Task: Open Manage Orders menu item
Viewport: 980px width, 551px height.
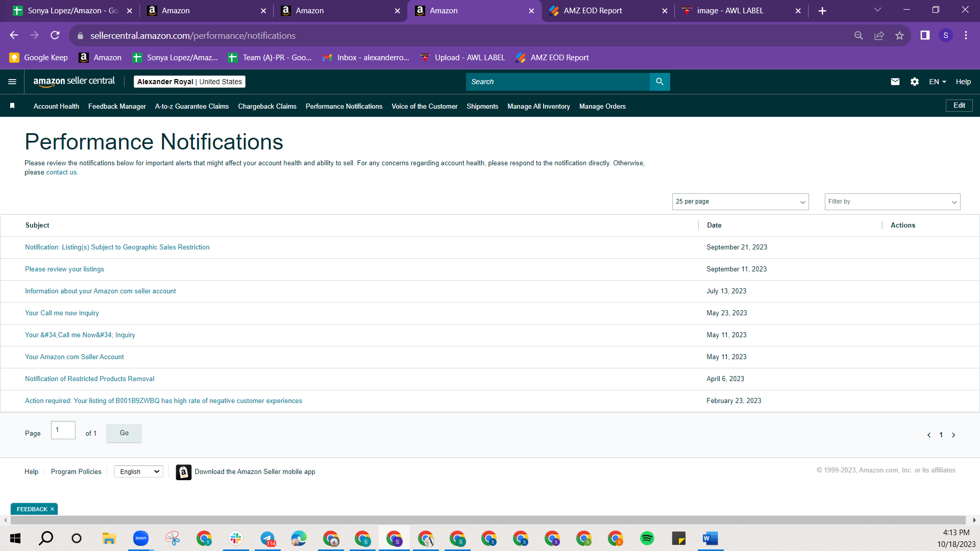Action: [x=602, y=106]
